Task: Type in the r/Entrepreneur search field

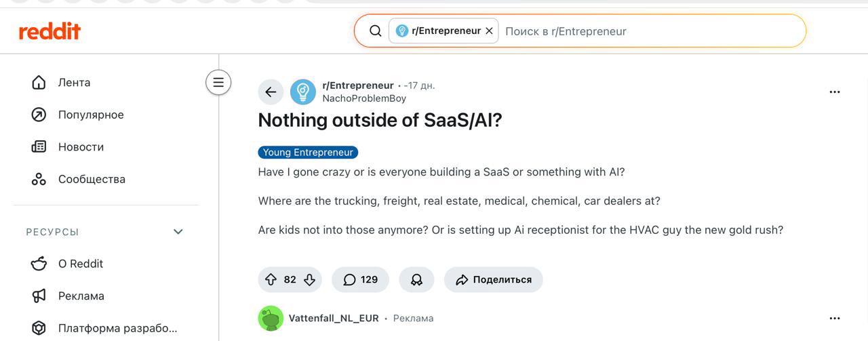Action: (x=644, y=31)
